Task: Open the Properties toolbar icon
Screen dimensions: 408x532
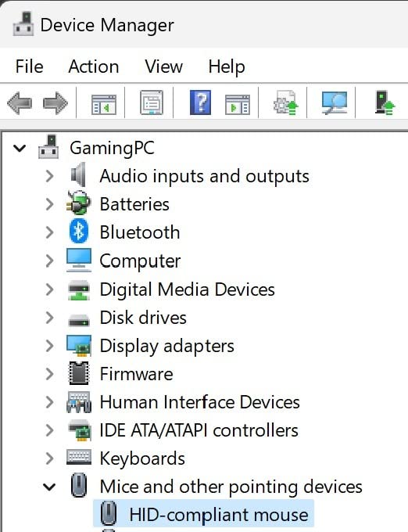Action: tap(152, 102)
